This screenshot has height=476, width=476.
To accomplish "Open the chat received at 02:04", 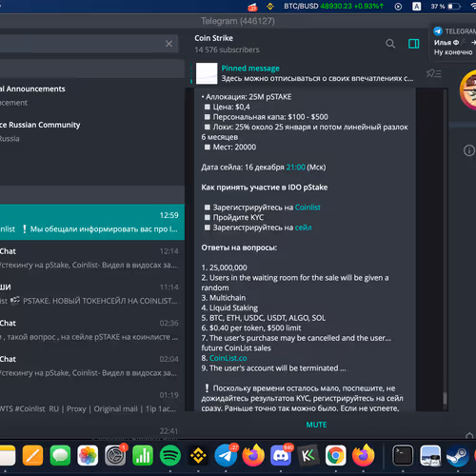I will coord(92,366).
